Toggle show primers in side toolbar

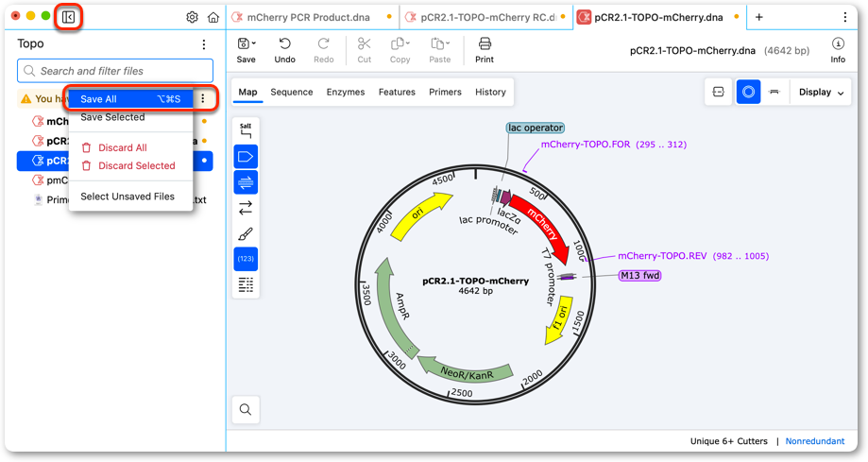pyautogui.click(x=246, y=182)
